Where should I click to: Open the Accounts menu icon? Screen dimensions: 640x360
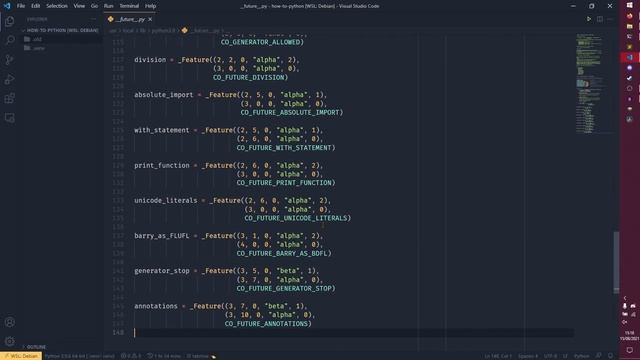(10, 322)
